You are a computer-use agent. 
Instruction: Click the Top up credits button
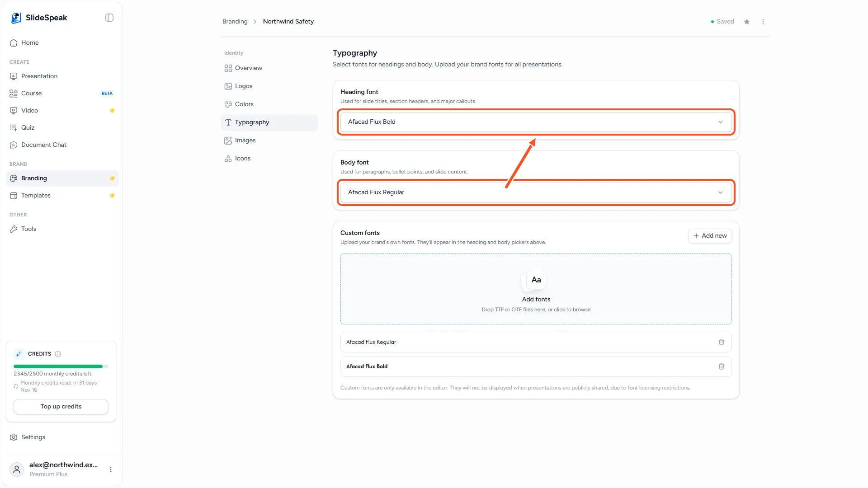[x=61, y=406]
